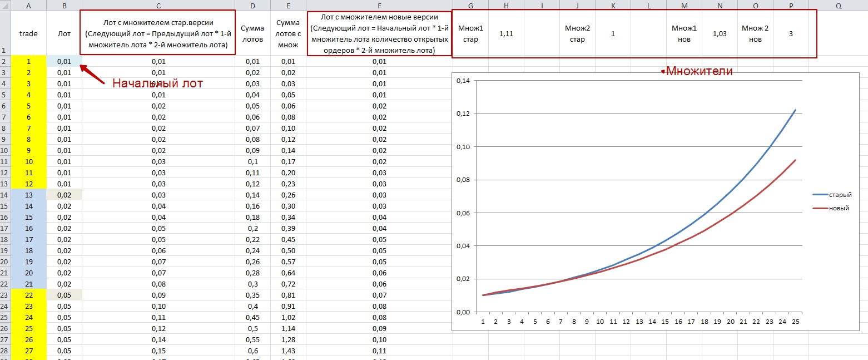Screen dimensions: 868x360
Task: Select cell D28 showing 0,6
Action: [252, 351]
